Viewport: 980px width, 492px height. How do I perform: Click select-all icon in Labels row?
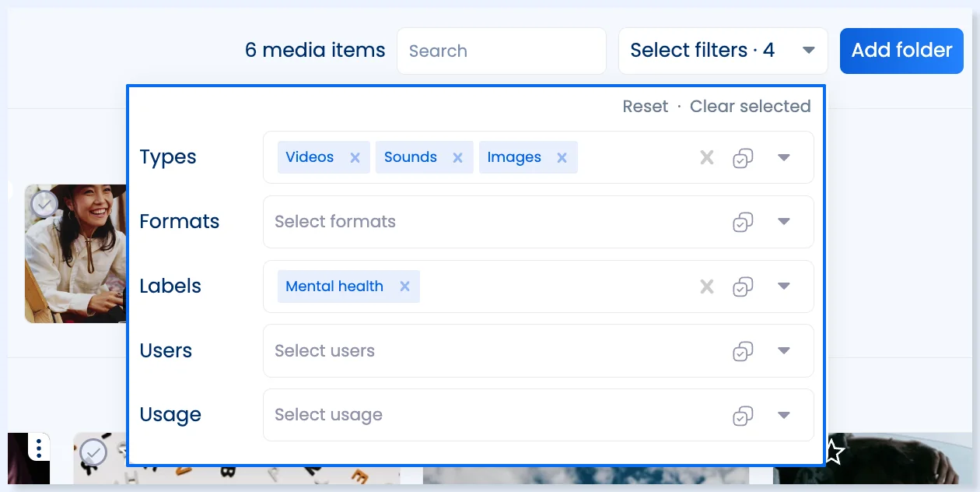tap(743, 287)
